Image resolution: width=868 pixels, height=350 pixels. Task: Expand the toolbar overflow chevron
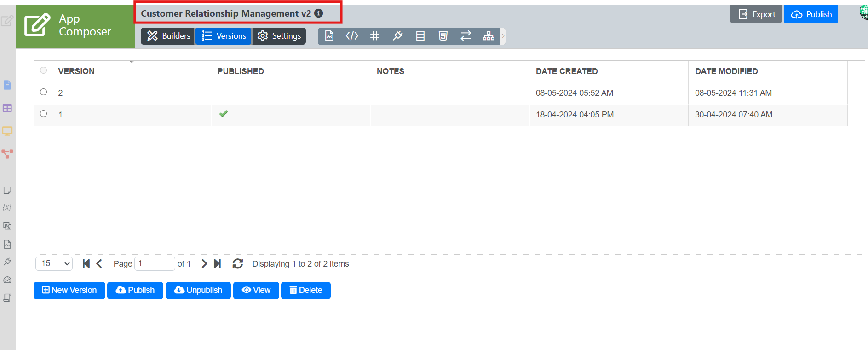tap(503, 36)
